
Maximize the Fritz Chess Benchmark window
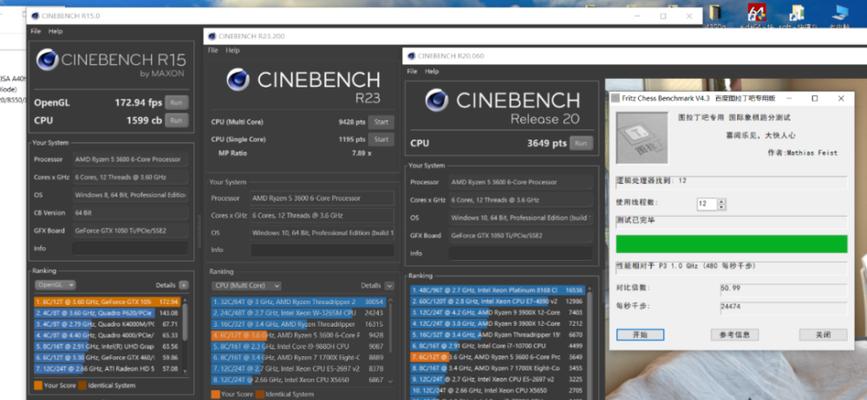tap(814, 98)
